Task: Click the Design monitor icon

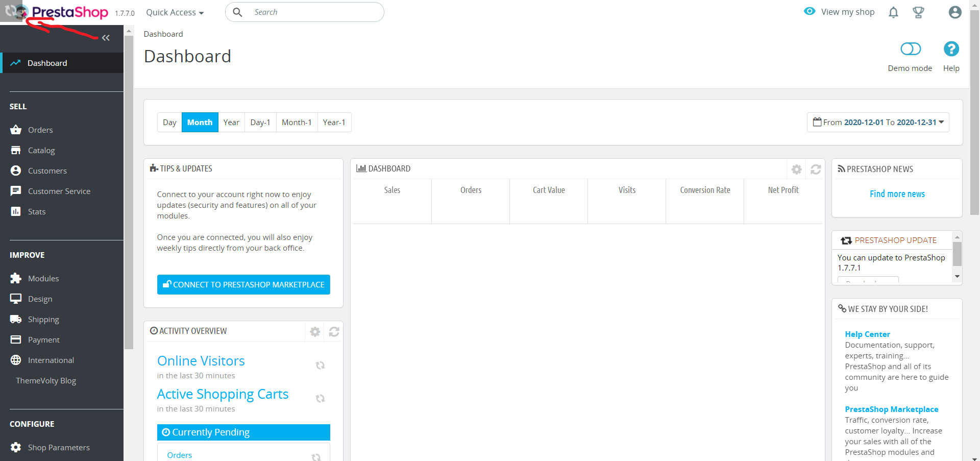Action: pos(16,299)
